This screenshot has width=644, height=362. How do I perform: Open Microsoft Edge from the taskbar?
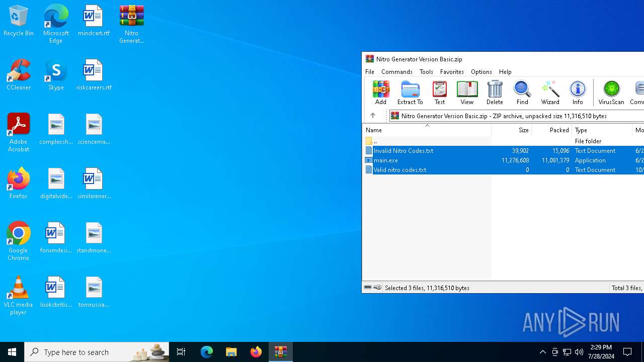207,352
